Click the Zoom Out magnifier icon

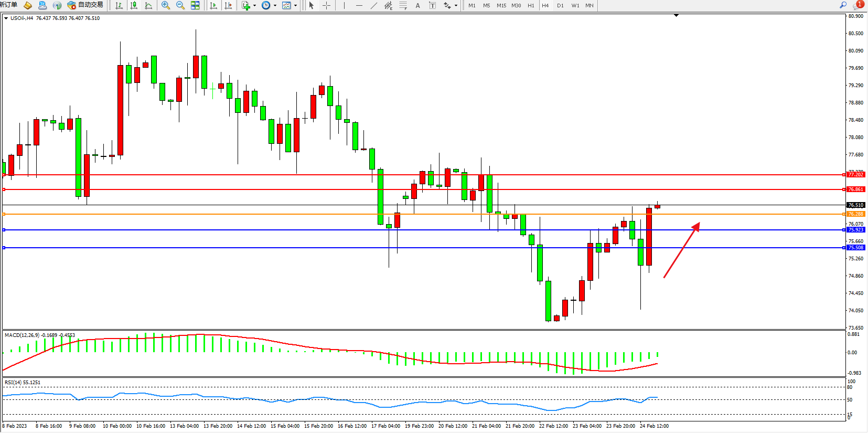(x=180, y=5)
